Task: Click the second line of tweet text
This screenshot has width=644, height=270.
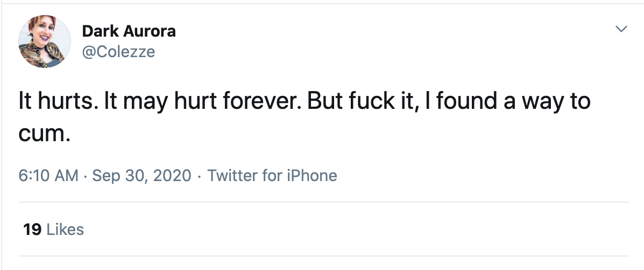Action: [x=45, y=134]
